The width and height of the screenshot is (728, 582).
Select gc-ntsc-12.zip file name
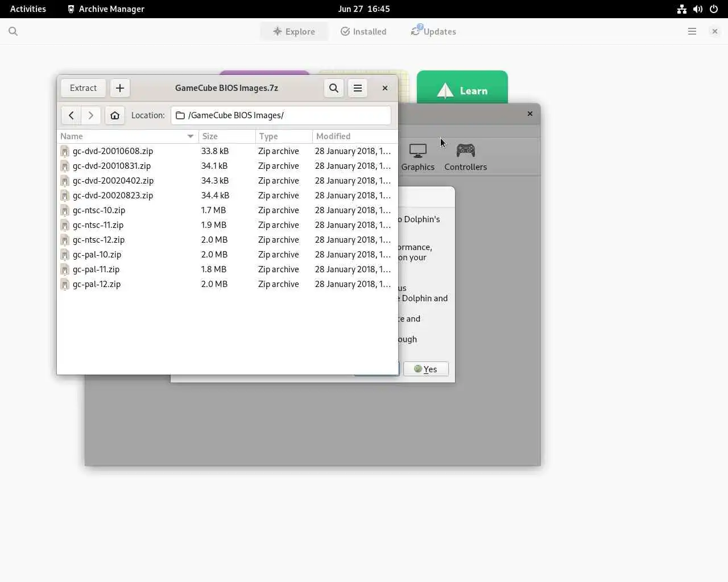[98, 240]
